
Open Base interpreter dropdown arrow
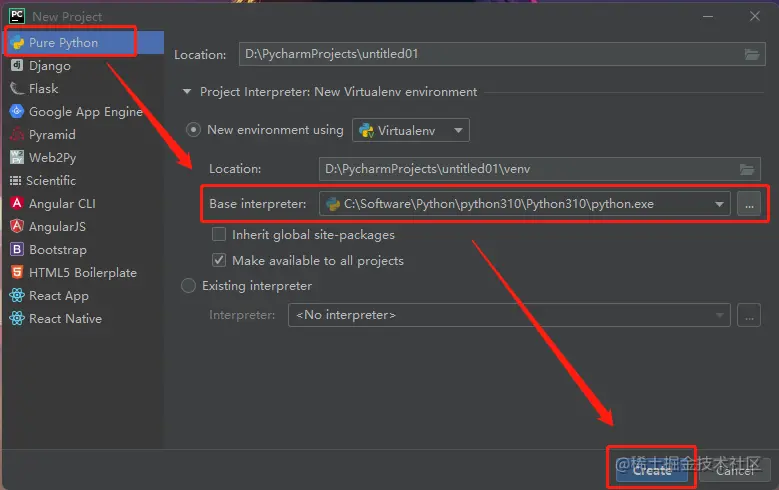(x=719, y=204)
